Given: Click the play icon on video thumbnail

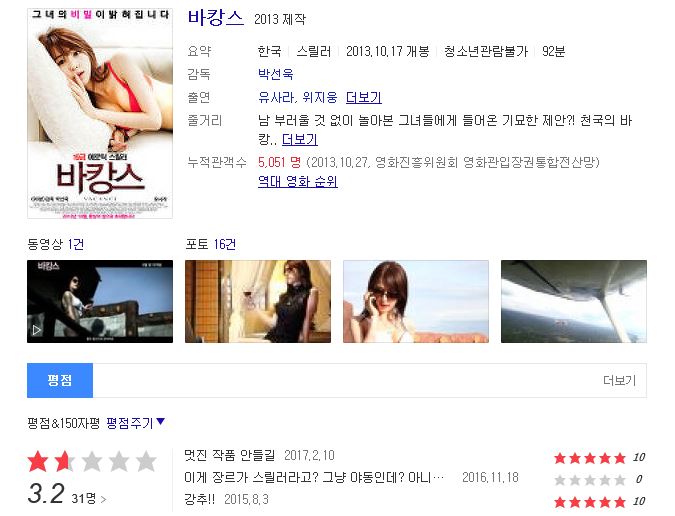Looking at the screenshot, I should coord(37,330).
